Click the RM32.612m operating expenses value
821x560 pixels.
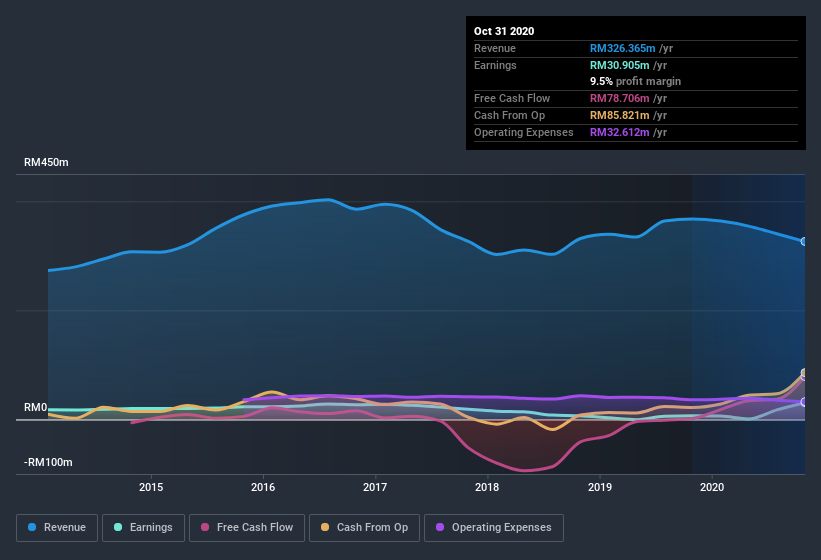(x=619, y=132)
